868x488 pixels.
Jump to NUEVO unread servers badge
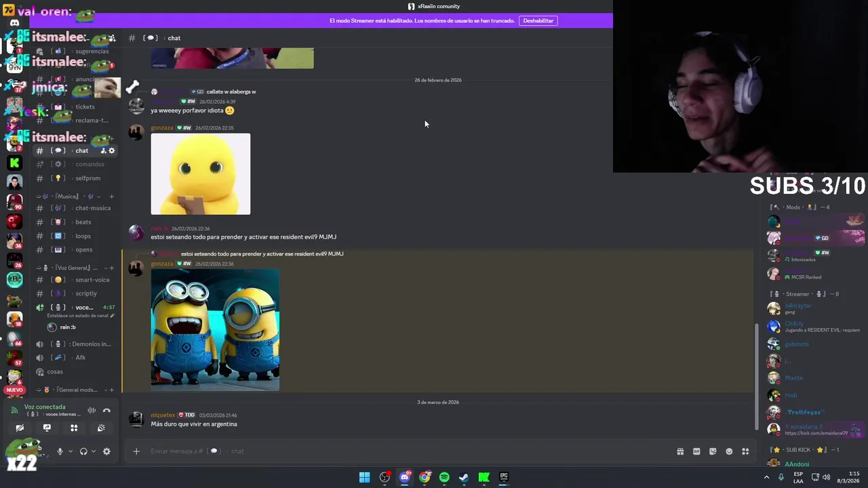coord(14,390)
